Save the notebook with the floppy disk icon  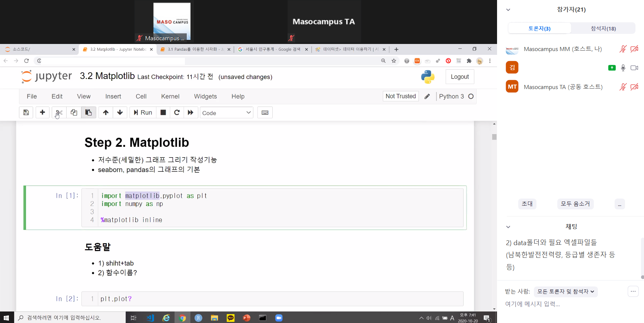pos(26,113)
